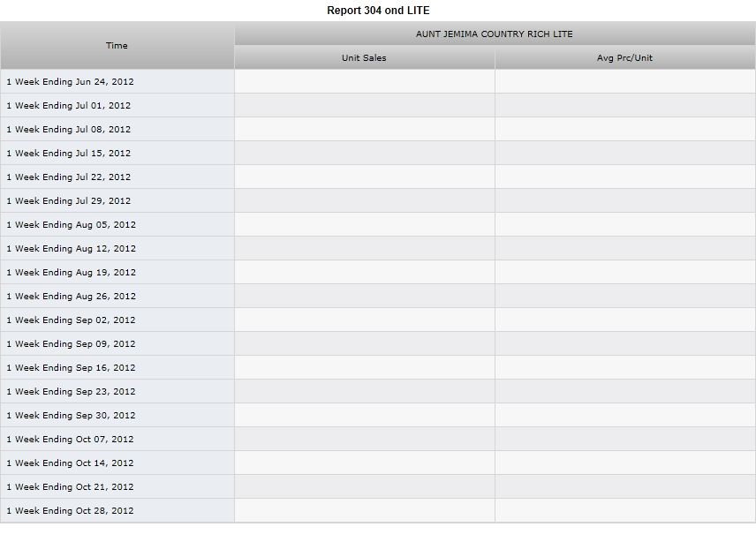This screenshot has height=557, width=756.
Task: Click Avg Prc/Unit cell for Sep 02, 2012
Action: coord(625,320)
